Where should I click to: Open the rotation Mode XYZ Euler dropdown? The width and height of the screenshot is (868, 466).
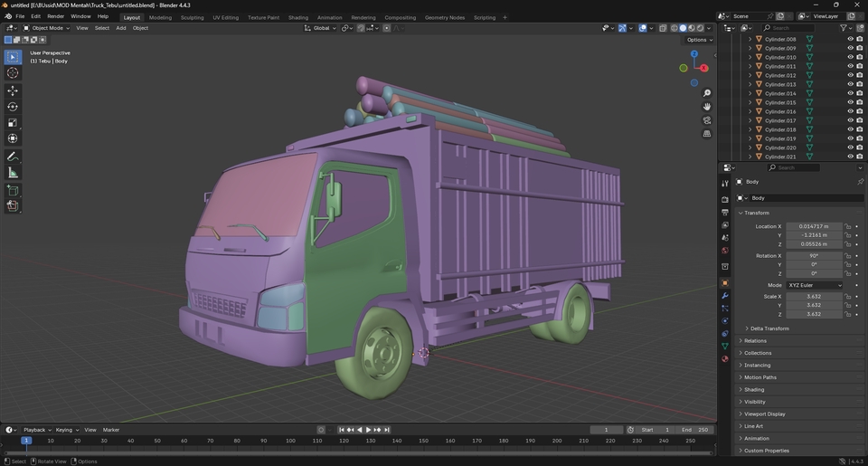coord(814,285)
